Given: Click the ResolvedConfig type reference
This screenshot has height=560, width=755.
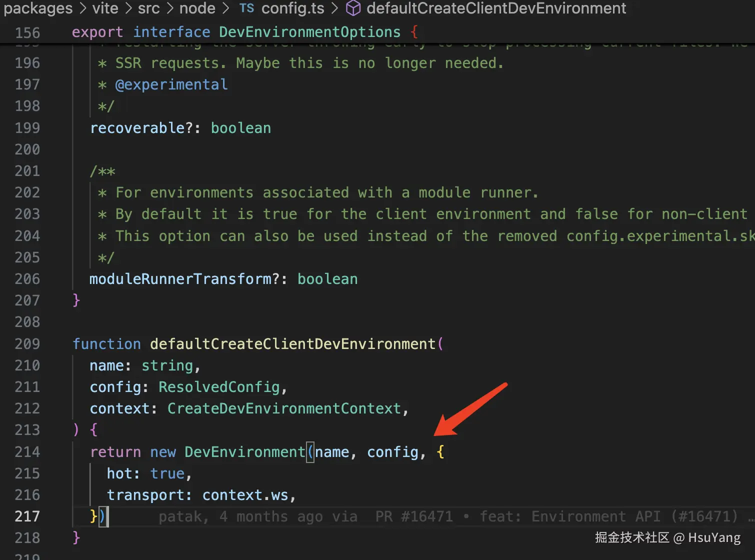Looking at the screenshot, I should pyautogui.click(x=219, y=387).
